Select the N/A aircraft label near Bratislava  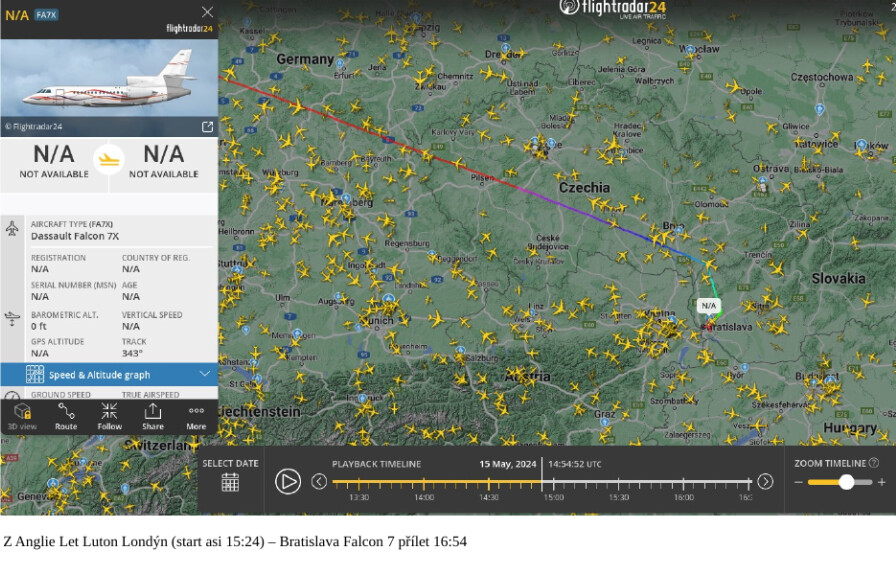pos(709,306)
